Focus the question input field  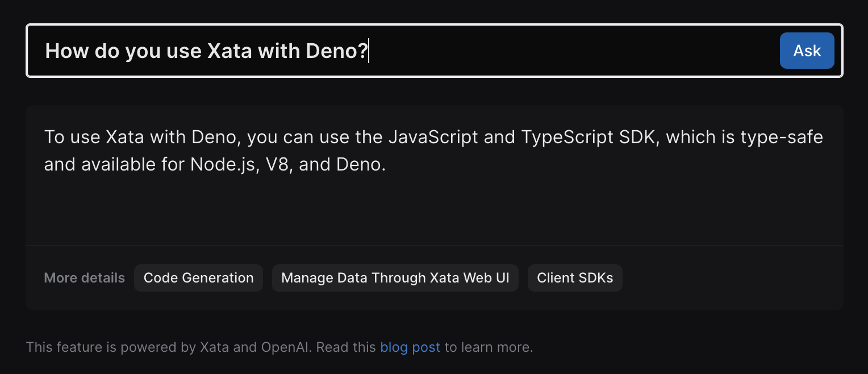[568, 51]
